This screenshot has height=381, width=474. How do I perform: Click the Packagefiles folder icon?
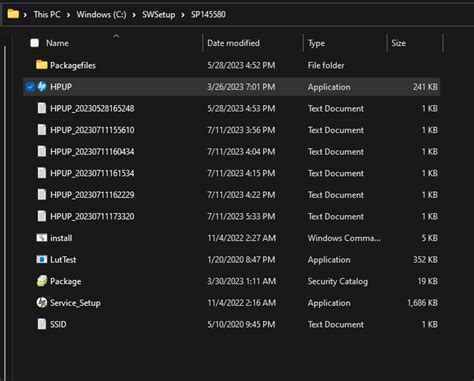coord(42,65)
